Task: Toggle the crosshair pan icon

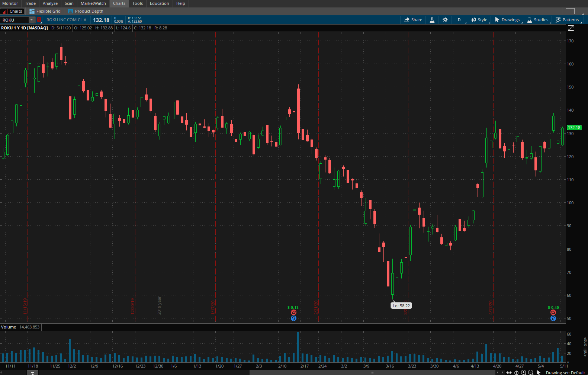Action: coord(516,372)
